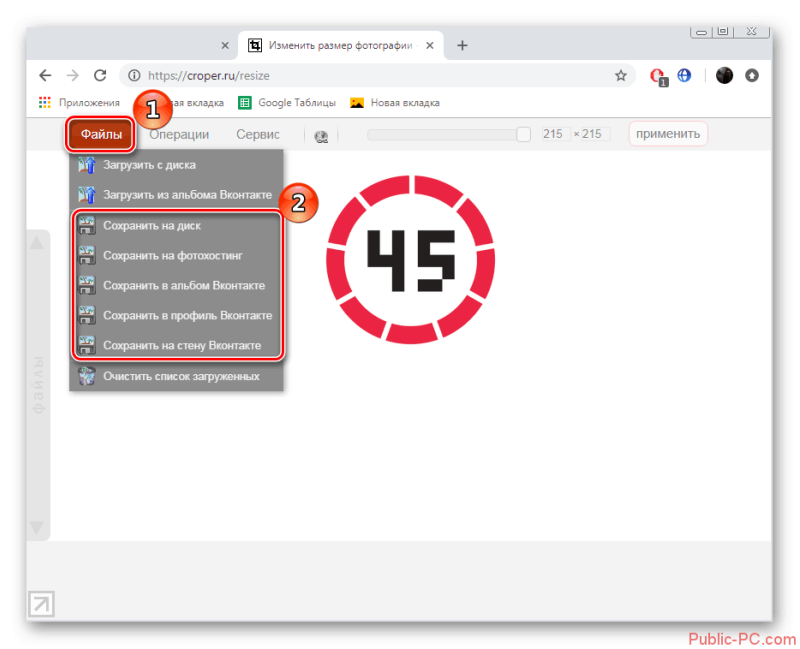Open the blue globe extension icon
800x649 pixels.
tap(684, 76)
